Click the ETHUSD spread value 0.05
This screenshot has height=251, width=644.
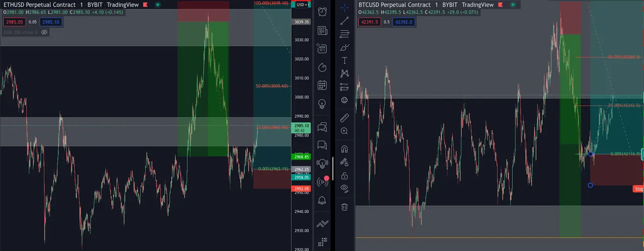tap(32, 22)
